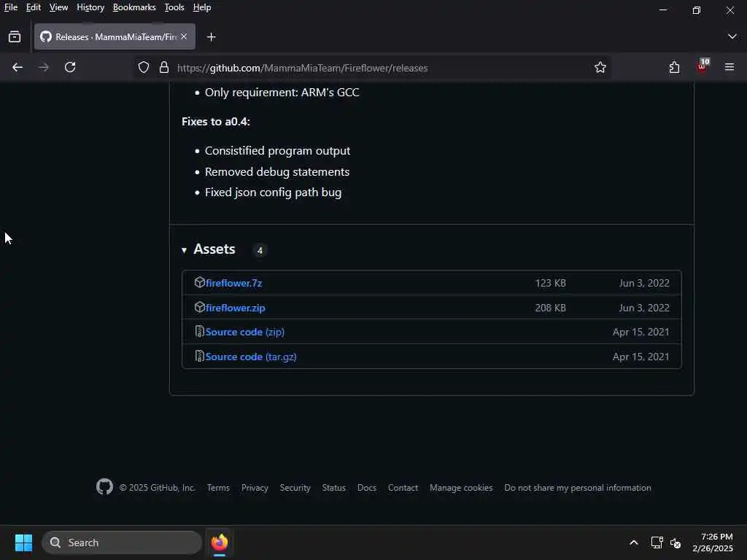Click the GitHub logo in footer
This screenshot has height=560, width=747.
click(x=105, y=486)
